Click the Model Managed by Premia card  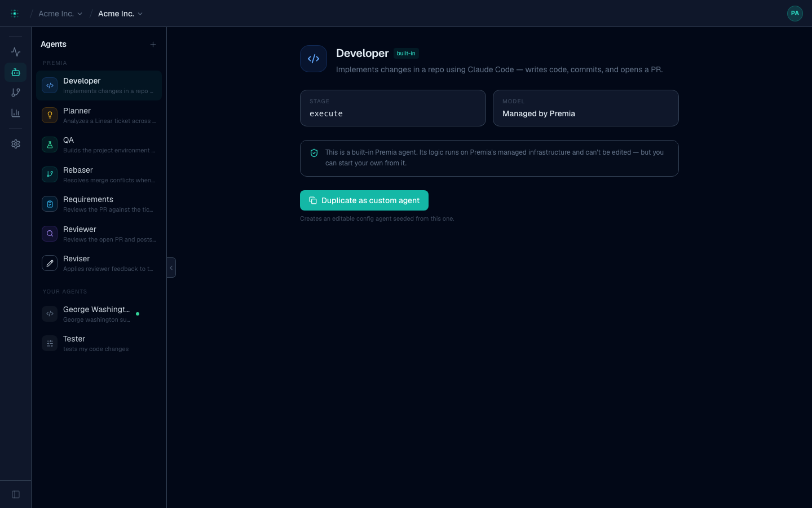tap(586, 108)
